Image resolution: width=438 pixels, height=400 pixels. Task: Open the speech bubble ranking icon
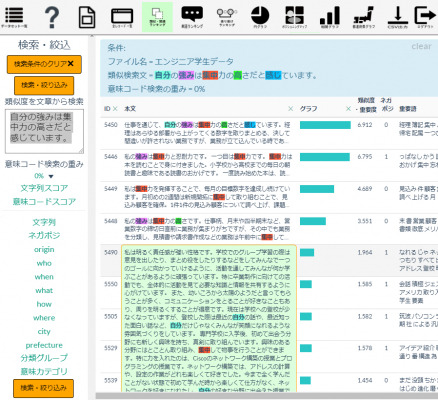[192, 17]
